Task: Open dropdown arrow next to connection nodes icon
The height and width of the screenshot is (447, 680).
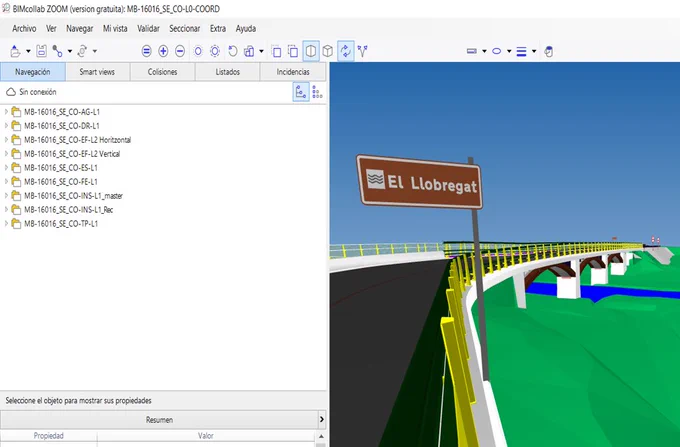Action: (x=70, y=51)
